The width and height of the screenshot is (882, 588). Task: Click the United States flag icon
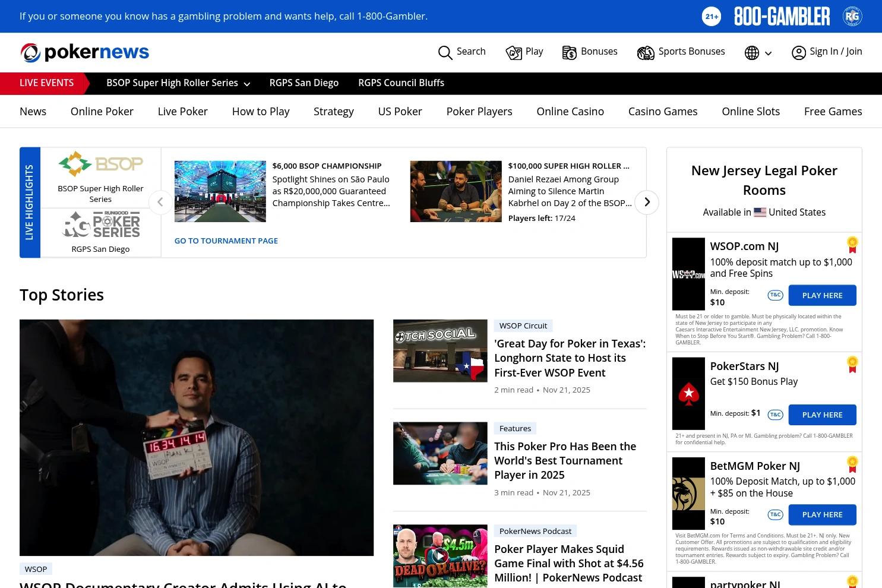[x=760, y=212]
